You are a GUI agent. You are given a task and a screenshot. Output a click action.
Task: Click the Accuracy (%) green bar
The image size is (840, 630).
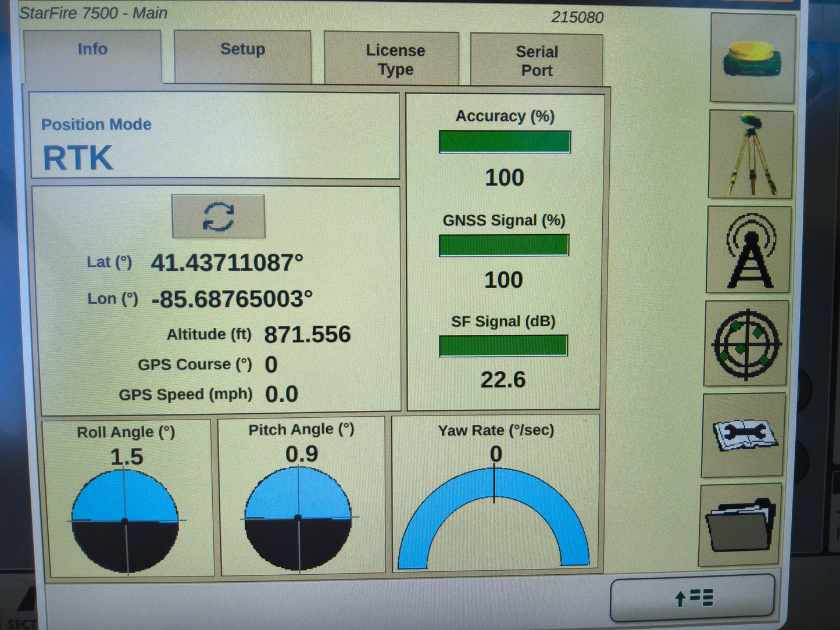coord(505,142)
